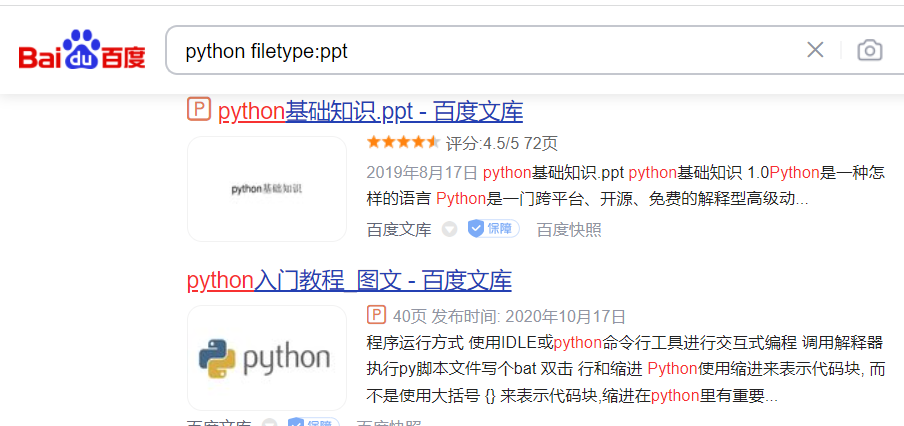904x426 pixels.
Task: Expand dropdown arrow beside second result's source
Action: click(269, 424)
